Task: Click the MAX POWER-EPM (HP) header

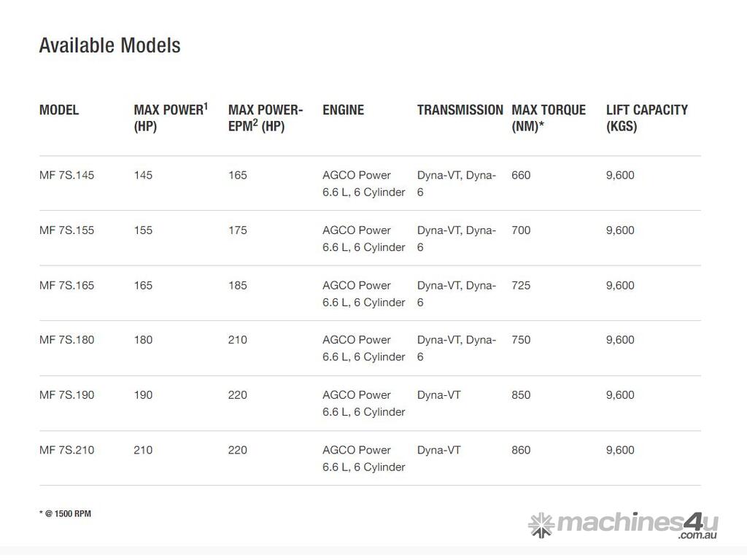Action: (265, 117)
